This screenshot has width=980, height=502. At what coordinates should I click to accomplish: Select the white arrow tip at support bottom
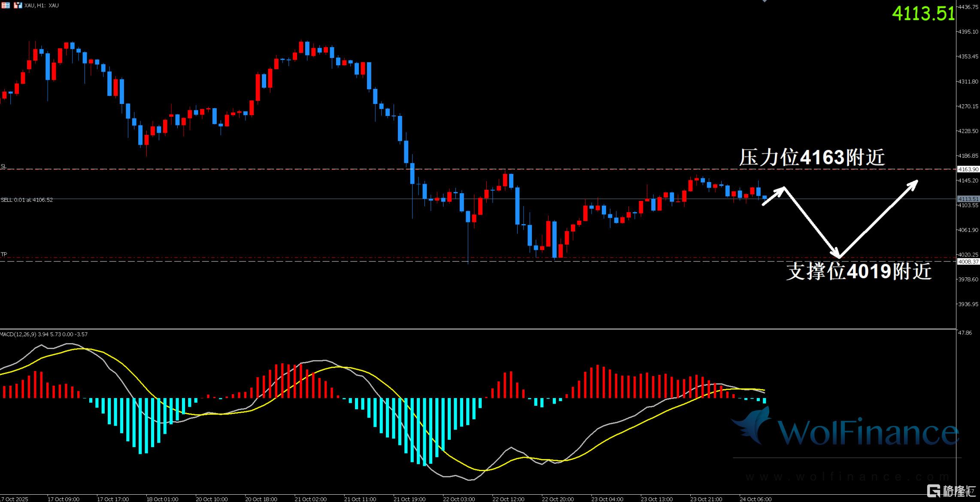click(837, 255)
